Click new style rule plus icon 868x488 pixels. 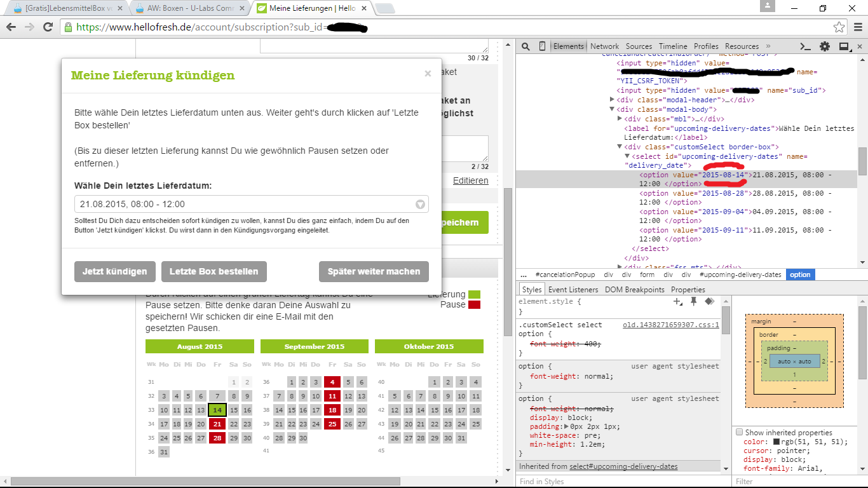pyautogui.click(x=678, y=302)
